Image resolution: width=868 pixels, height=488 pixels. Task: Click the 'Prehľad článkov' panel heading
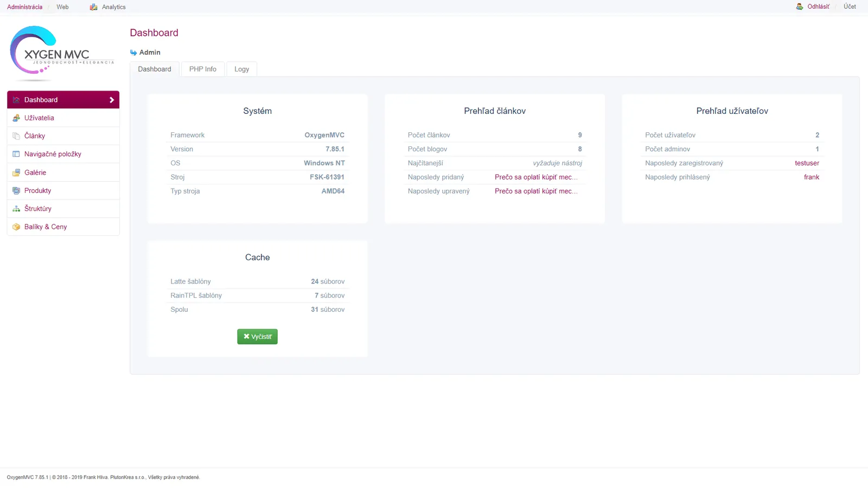pos(495,111)
